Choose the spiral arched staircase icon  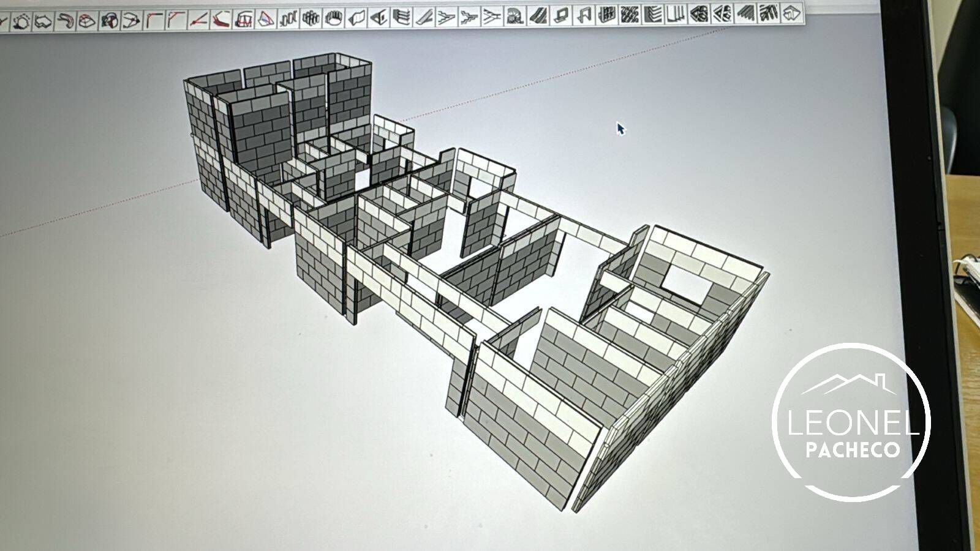click(x=514, y=16)
